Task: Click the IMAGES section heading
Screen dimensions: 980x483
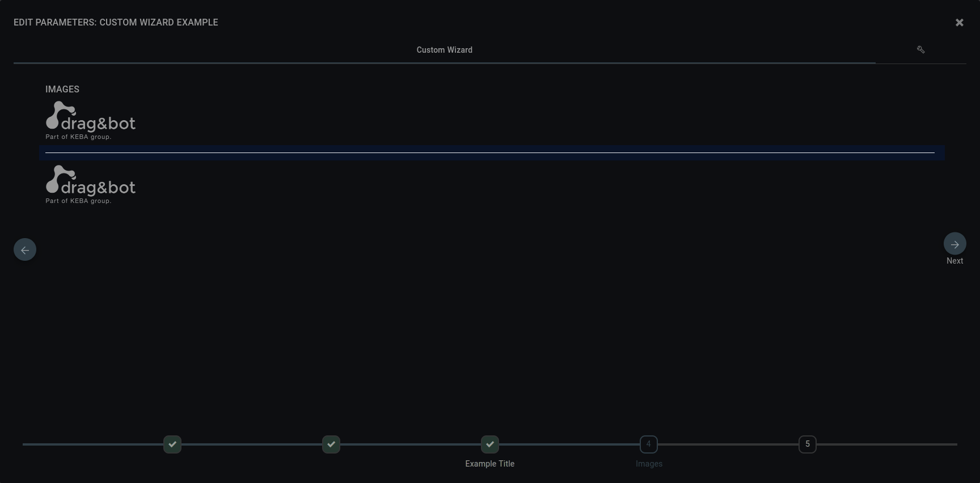Action: coord(62,90)
